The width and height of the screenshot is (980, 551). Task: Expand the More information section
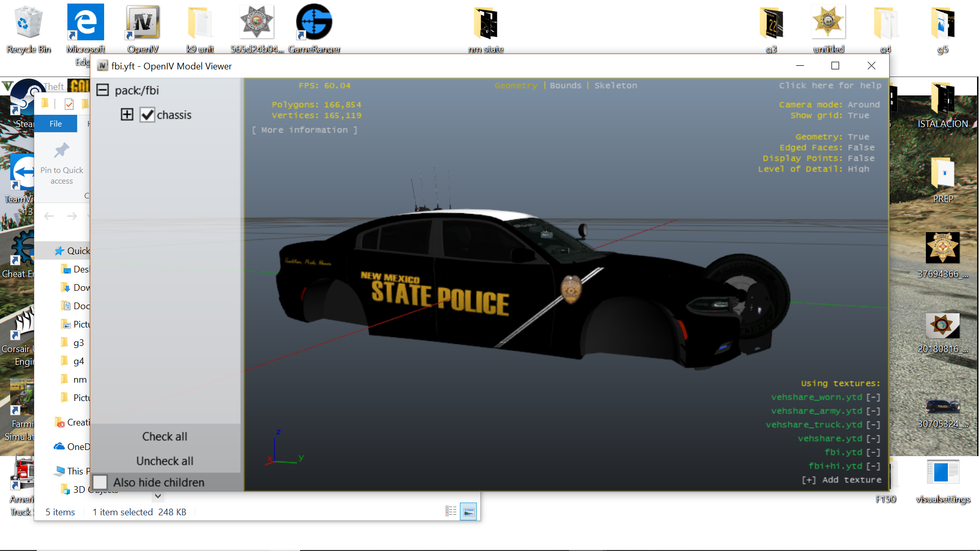(305, 130)
